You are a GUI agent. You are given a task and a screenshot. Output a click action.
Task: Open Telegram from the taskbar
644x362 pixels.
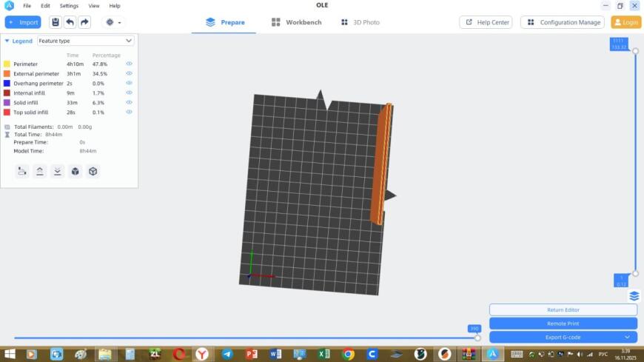(227, 354)
